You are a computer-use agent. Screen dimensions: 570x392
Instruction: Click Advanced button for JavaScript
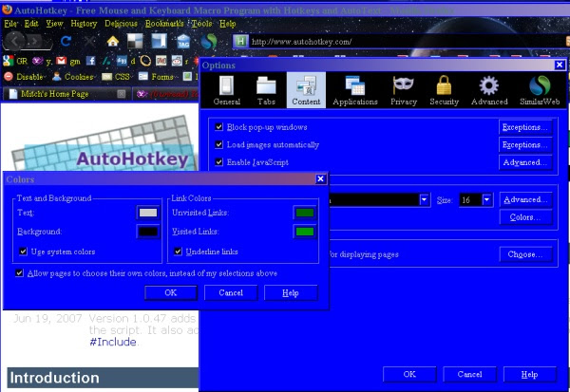click(525, 162)
